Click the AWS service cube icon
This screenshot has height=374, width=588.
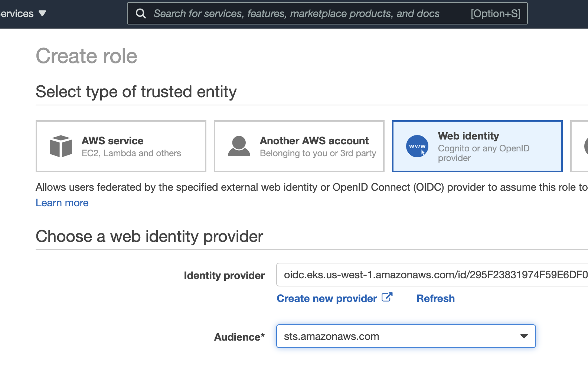click(x=61, y=146)
